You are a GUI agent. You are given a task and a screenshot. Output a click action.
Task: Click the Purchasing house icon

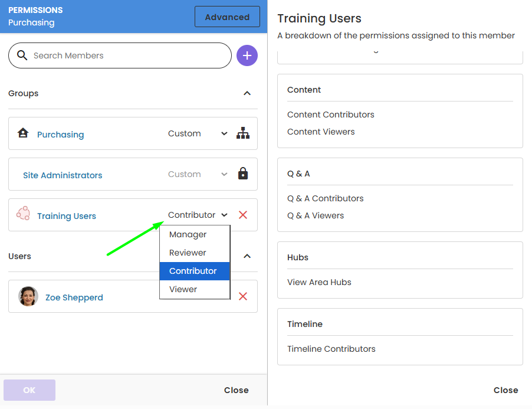pyautogui.click(x=23, y=133)
